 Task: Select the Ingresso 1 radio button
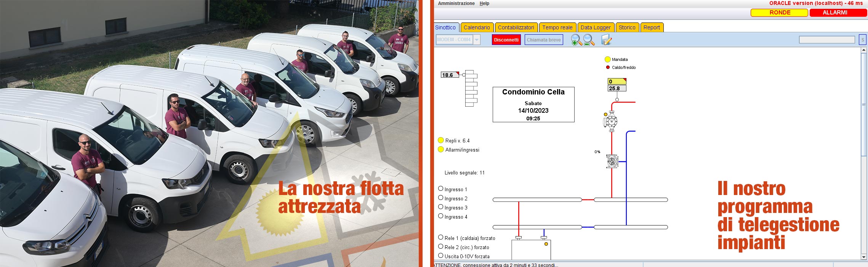tap(441, 189)
